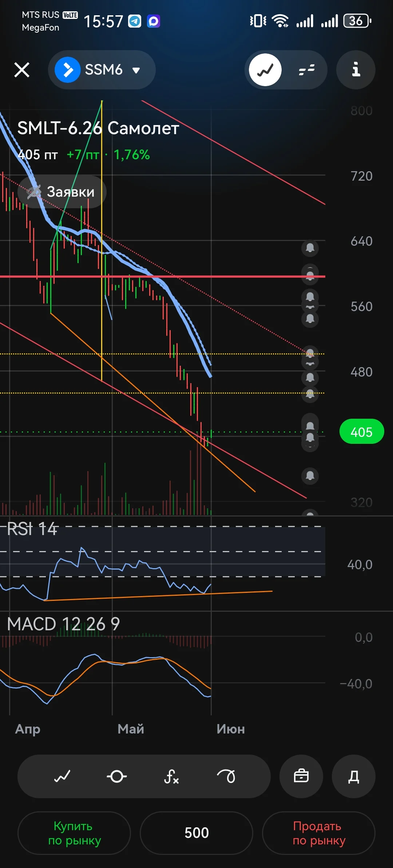Screen dimensions: 393x868
Task: Tap the lowest alert bell near 350
Action: point(310,476)
